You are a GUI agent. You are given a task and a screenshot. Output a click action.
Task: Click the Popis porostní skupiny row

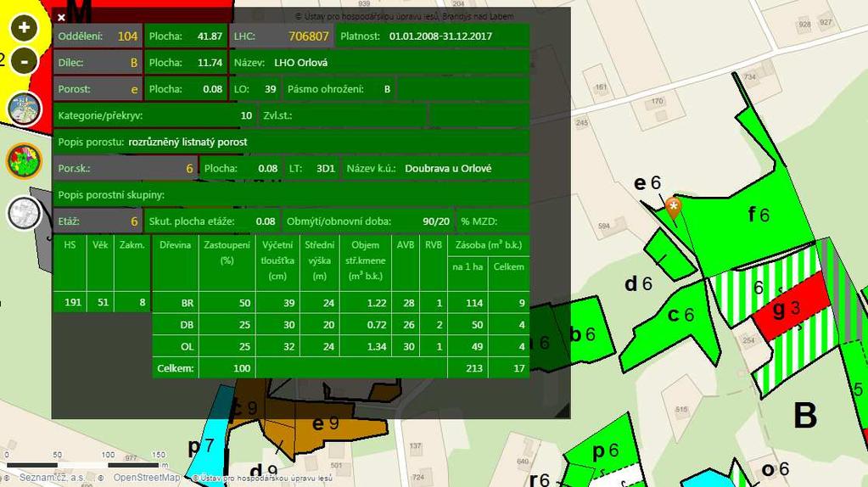[291, 195]
